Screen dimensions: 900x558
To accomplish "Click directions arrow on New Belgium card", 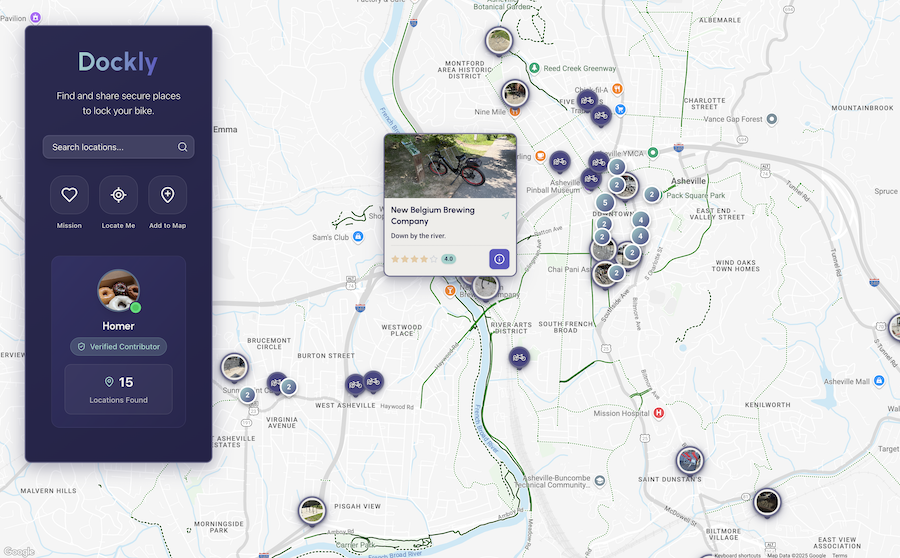I will [x=505, y=215].
